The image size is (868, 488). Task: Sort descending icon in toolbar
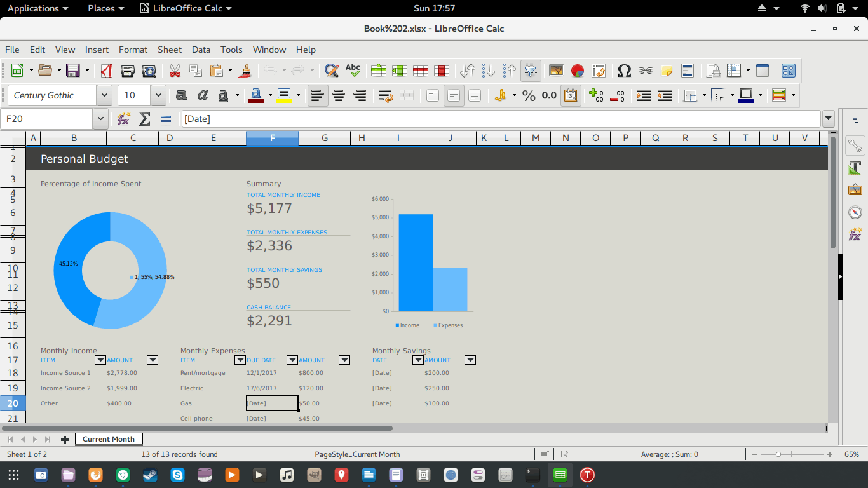coord(510,71)
